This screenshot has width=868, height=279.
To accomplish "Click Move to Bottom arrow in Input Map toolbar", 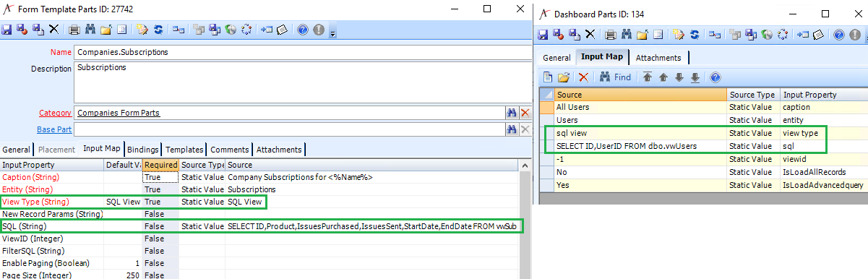I will click(x=695, y=77).
